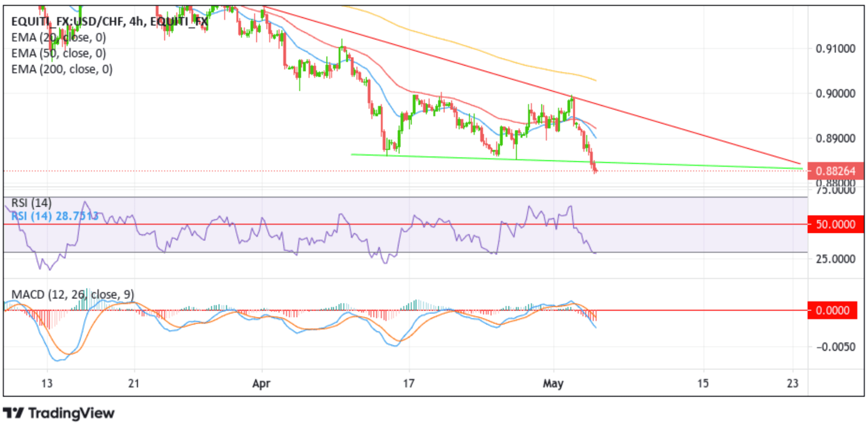The height and width of the screenshot is (433, 868).
Task: Click the 0.91000 price axis label
Action: point(835,49)
